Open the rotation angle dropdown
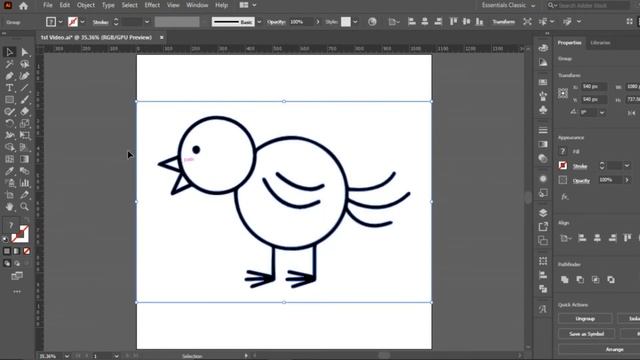The height and width of the screenshot is (360, 640). (x=602, y=112)
